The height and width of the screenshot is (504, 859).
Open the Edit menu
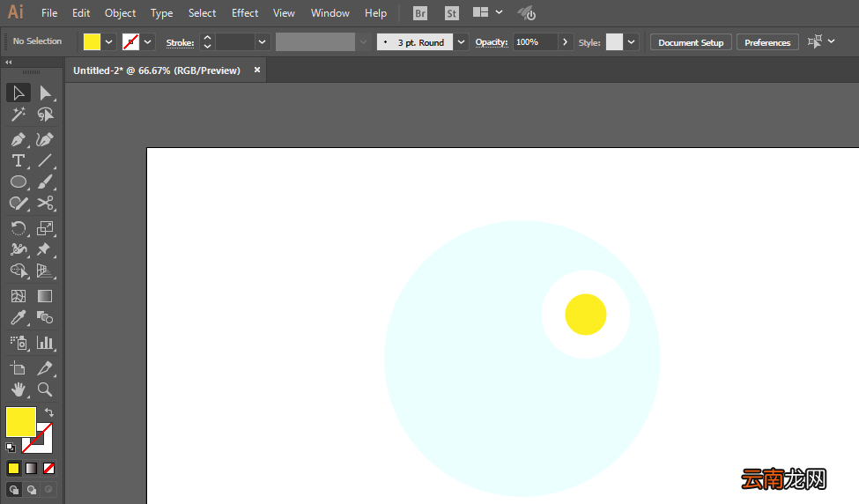[81, 13]
